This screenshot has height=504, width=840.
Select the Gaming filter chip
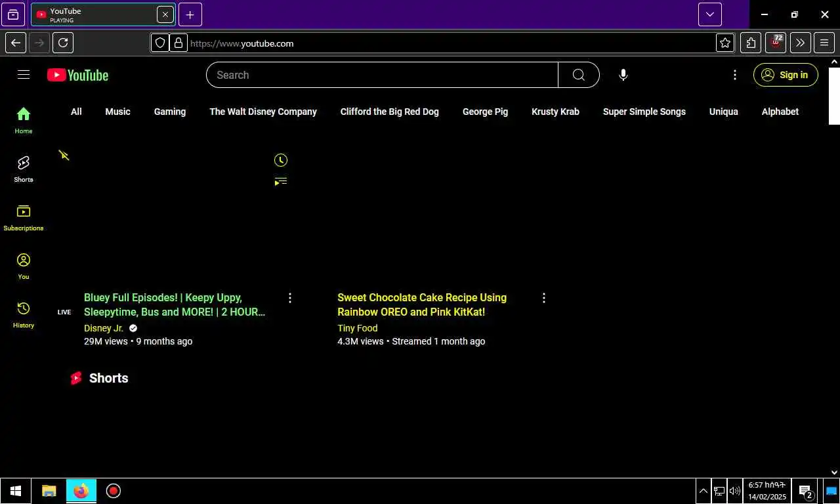(170, 112)
